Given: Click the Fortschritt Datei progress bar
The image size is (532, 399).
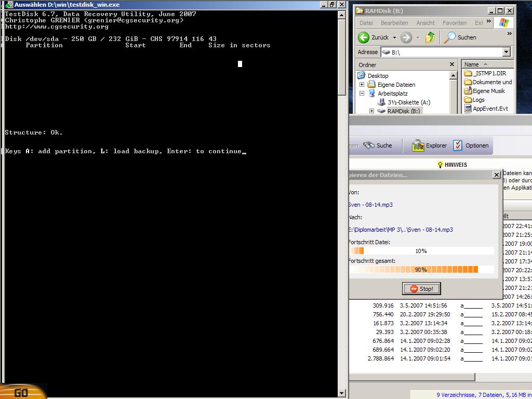Looking at the screenshot, I should [x=421, y=251].
